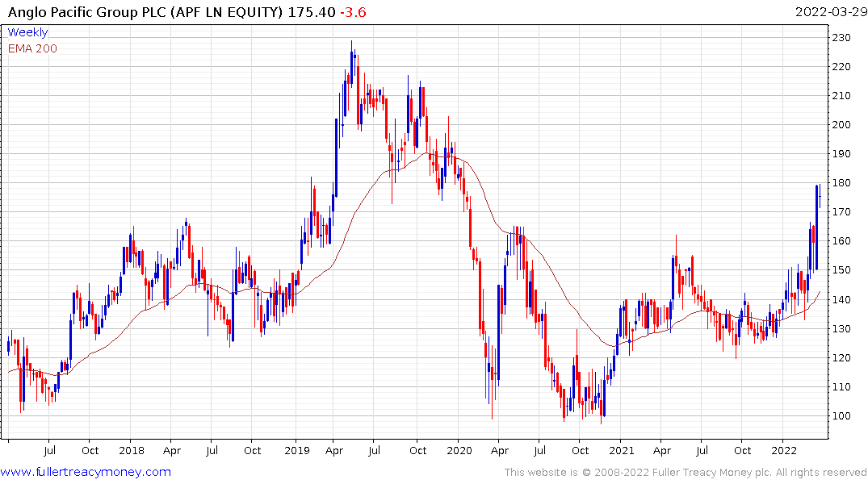
Task: Click the 140 price axis label
Action: pos(841,300)
